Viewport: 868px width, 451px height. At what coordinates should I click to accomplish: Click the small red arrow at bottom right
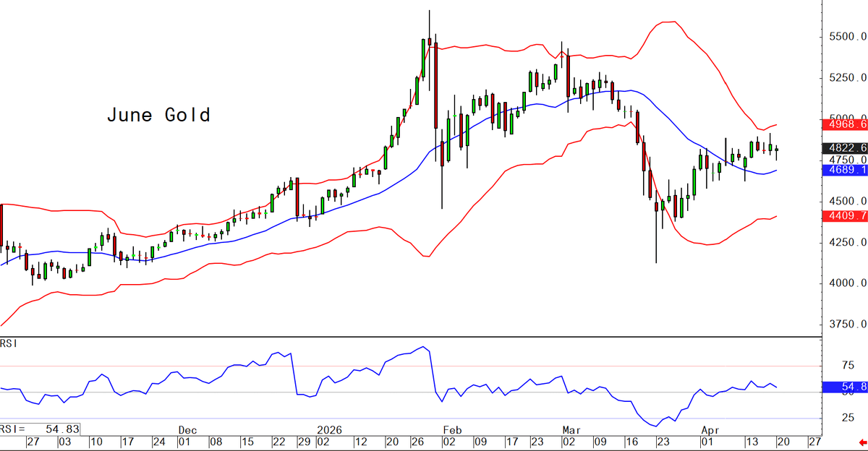coord(861,442)
